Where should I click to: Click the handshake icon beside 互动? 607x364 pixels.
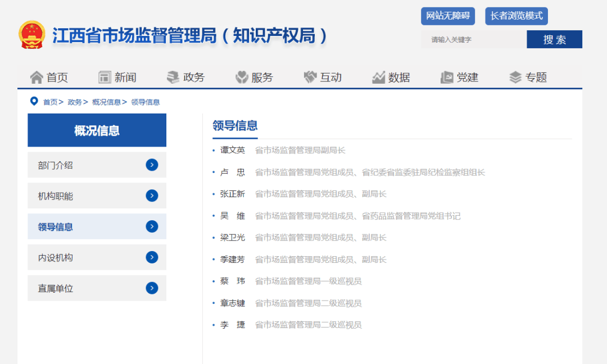coord(310,78)
